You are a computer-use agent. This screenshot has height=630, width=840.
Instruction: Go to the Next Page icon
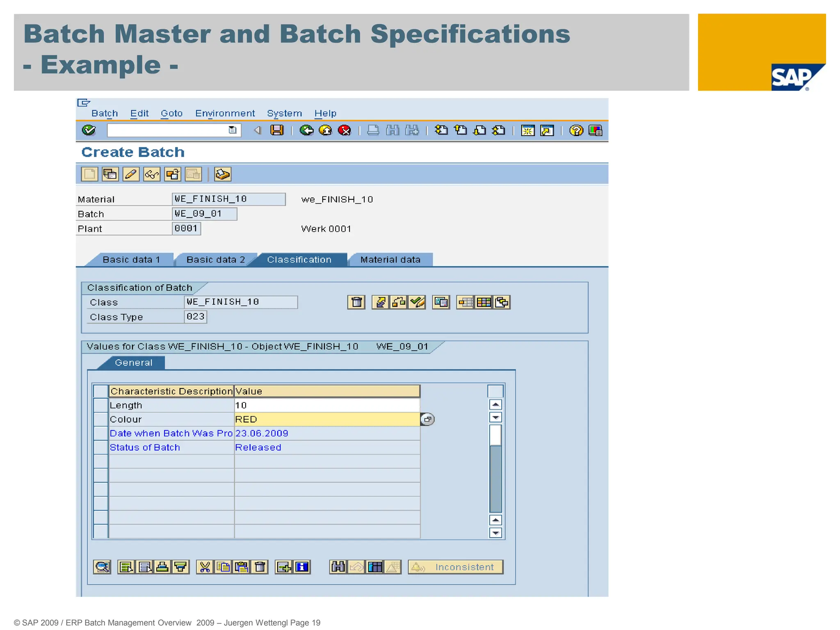479,130
